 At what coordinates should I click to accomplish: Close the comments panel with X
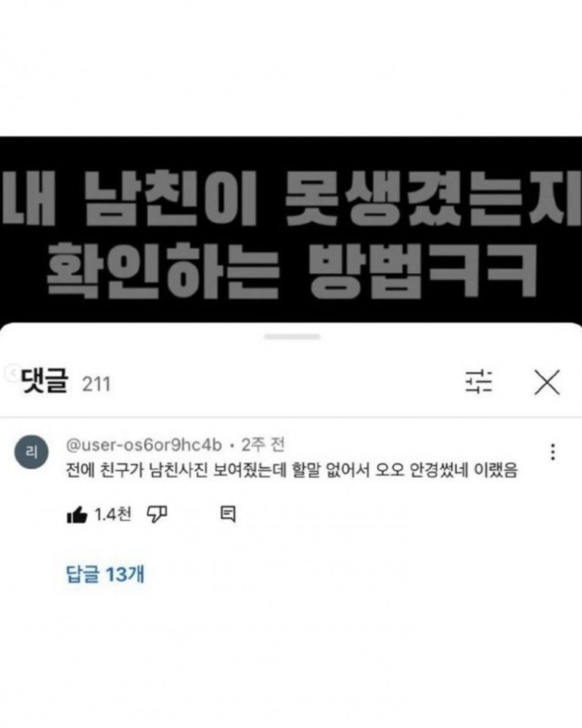[547, 382]
